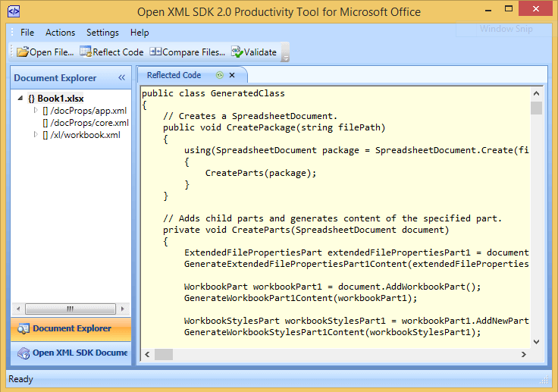This screenshot has width=558, height=392.
Task: Open the Settings menu
Action: 102,33
